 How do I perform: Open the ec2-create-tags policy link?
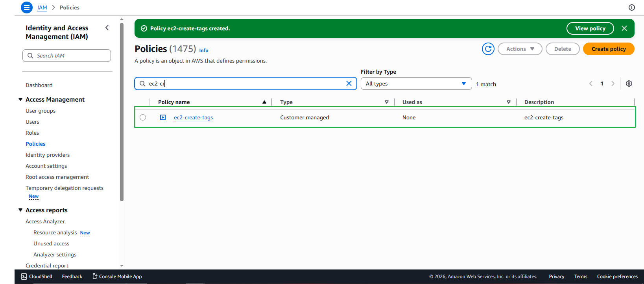point(193,117)
